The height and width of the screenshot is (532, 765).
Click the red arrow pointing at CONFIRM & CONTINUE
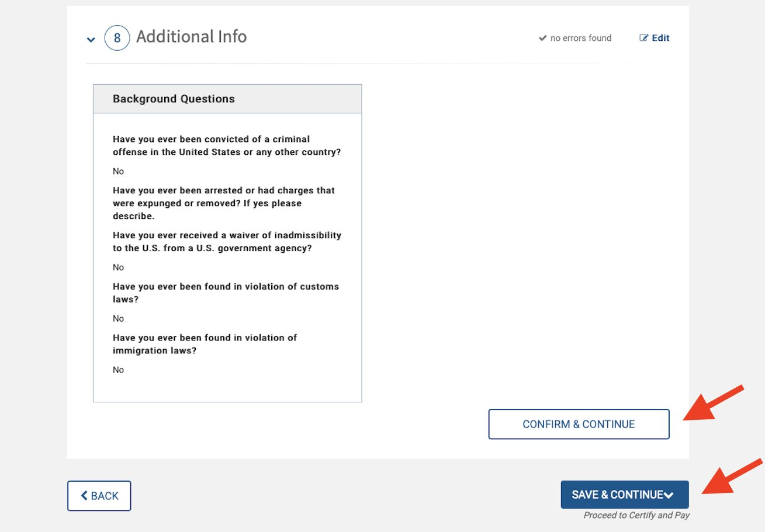click(x=713, y=403)
